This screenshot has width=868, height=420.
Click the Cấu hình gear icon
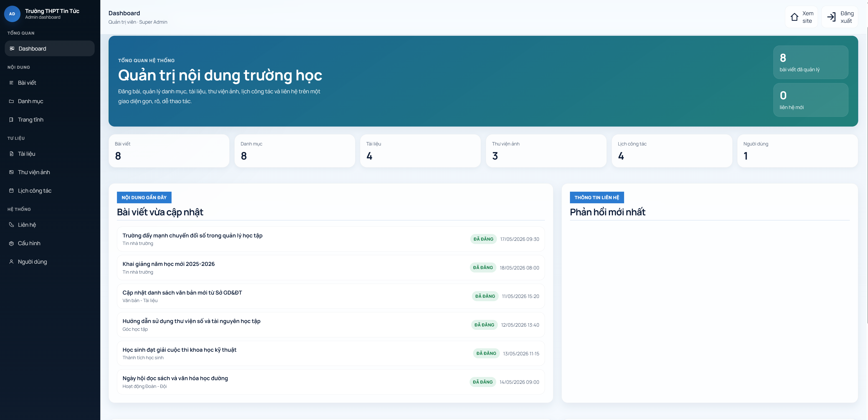pyautogui.click(x=11, y=243)
